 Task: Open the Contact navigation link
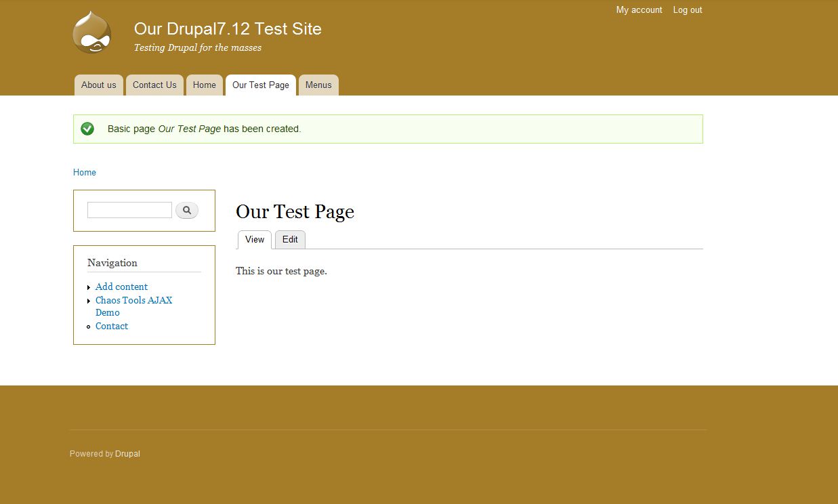point(112,327)
